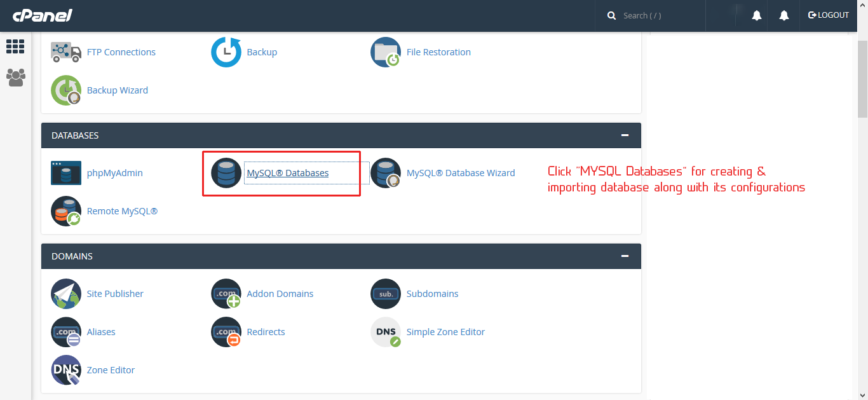Image resolution: width=868 pixels, height=400 pixels.
Task: Collapse the Domains section
Action: pos(625,256)
